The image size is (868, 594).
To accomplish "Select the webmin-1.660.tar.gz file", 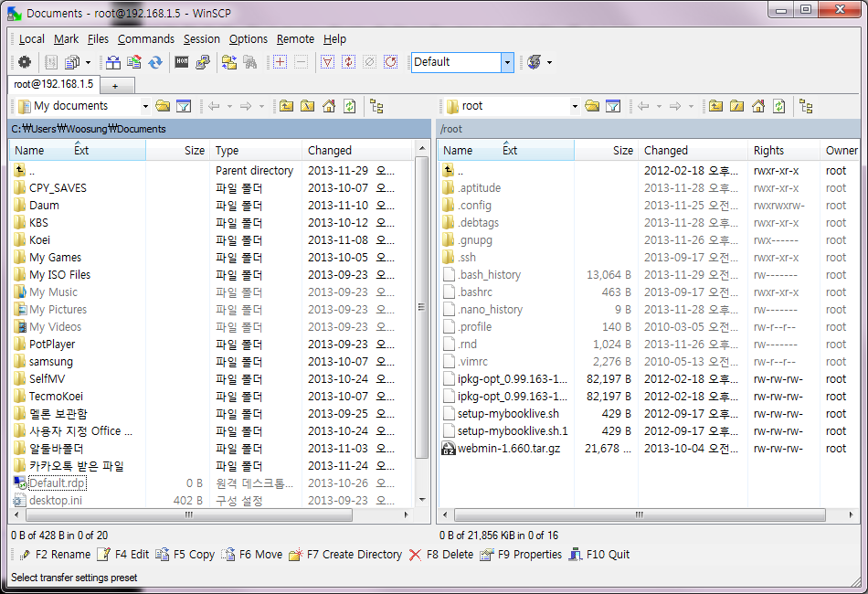I will (510, 449).
